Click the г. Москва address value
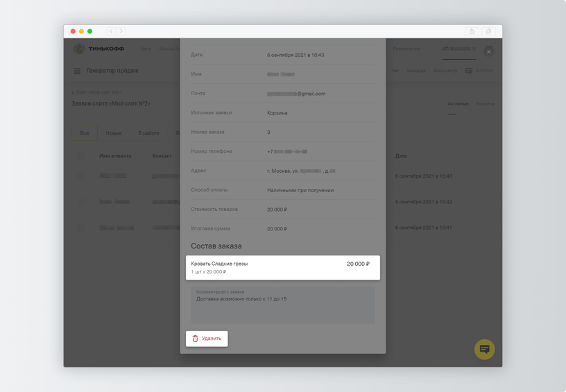The height and width of the screenshot is (392, 566). (x=302, y=171)
